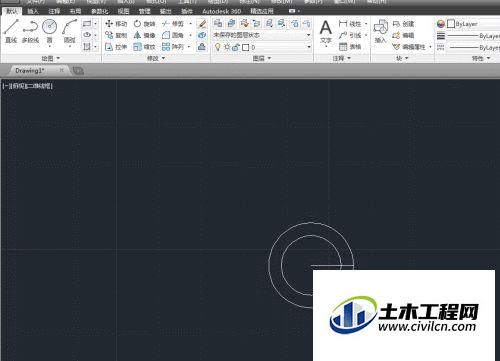500x361 pixels.
Task: Select the Mirror (镜像) tool
Action: 144,35
